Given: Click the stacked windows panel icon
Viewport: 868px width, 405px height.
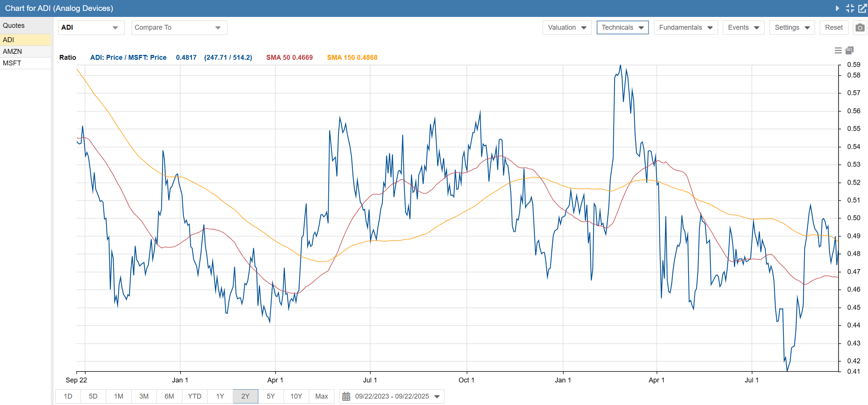Looking at the screenshot, I should 850,50.
